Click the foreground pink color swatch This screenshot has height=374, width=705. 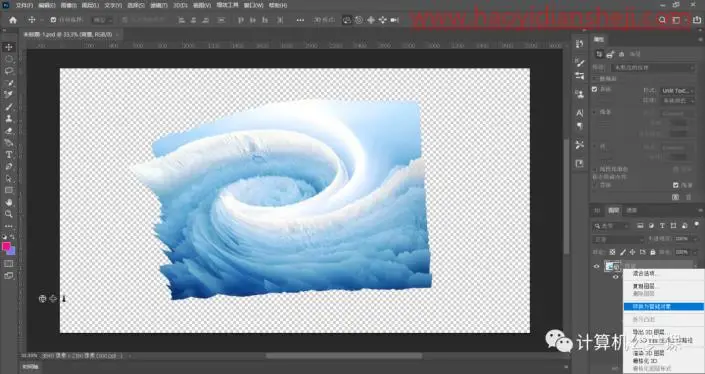pyautogui.click(x=6, y=246)
